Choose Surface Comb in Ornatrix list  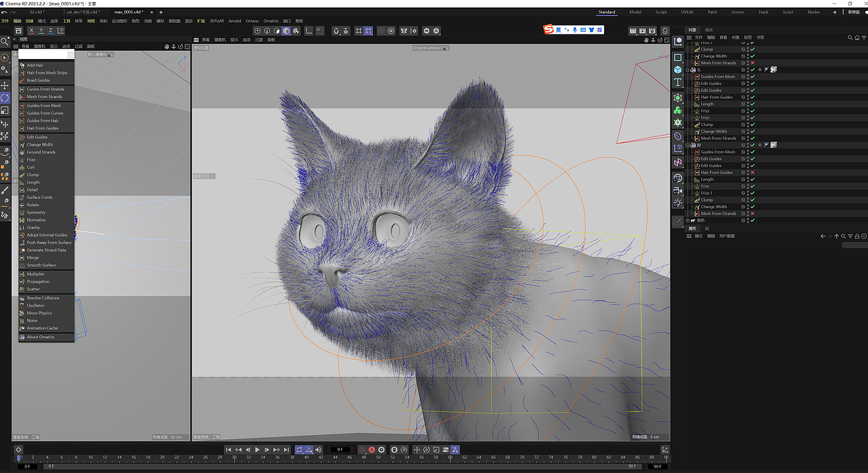point(46,197)
